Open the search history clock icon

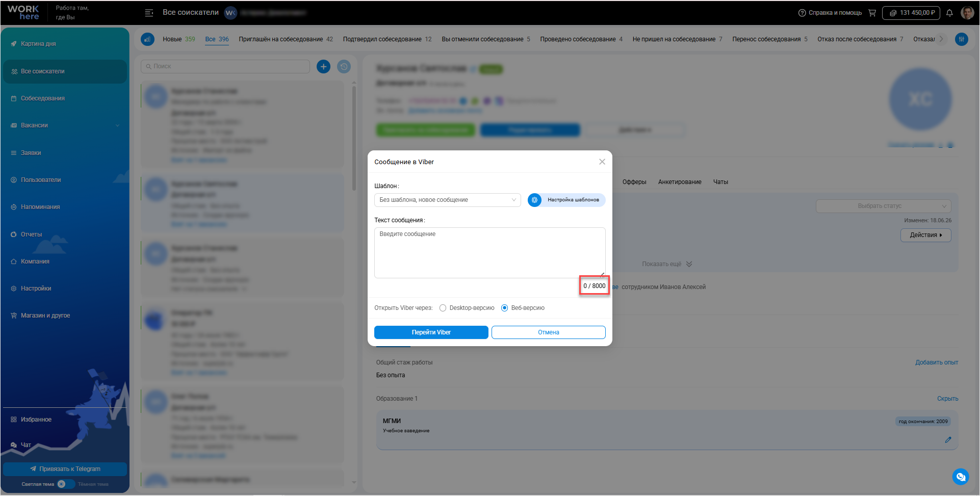point(344,66)
